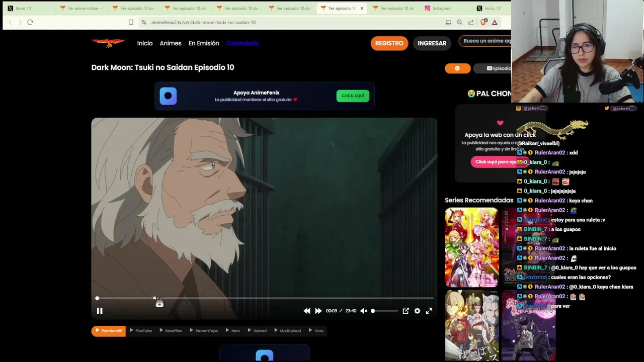The height and width of the screenshot is (362, 644).
Task: Switch to the 'Ver episodio 18' tab
Action: (393, 8)
